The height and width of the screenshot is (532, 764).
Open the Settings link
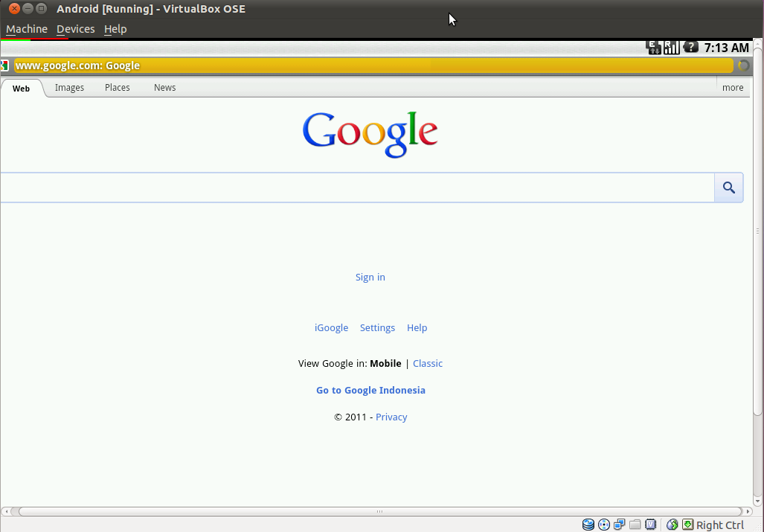pos(377,327)
